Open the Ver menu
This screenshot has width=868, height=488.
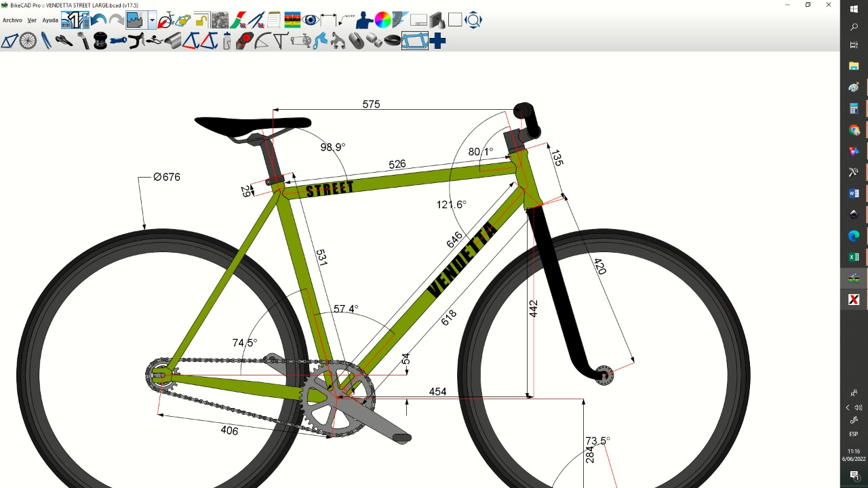[32, 20]
